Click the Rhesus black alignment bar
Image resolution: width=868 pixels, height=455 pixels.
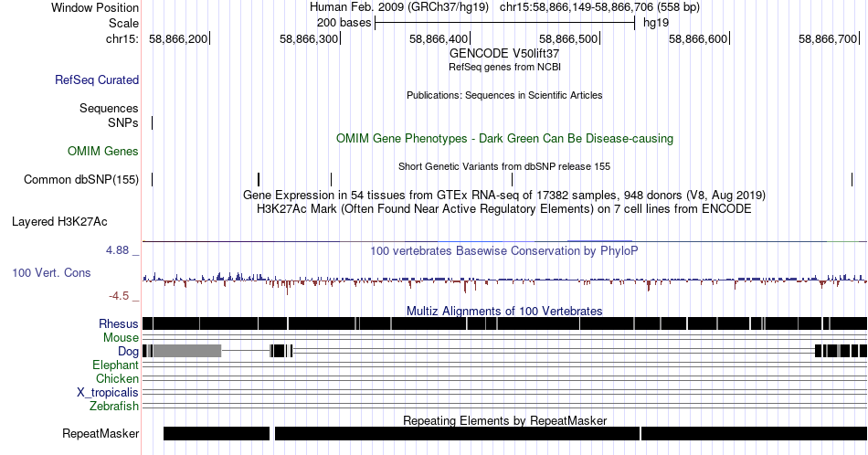click(x=504, y=323)
